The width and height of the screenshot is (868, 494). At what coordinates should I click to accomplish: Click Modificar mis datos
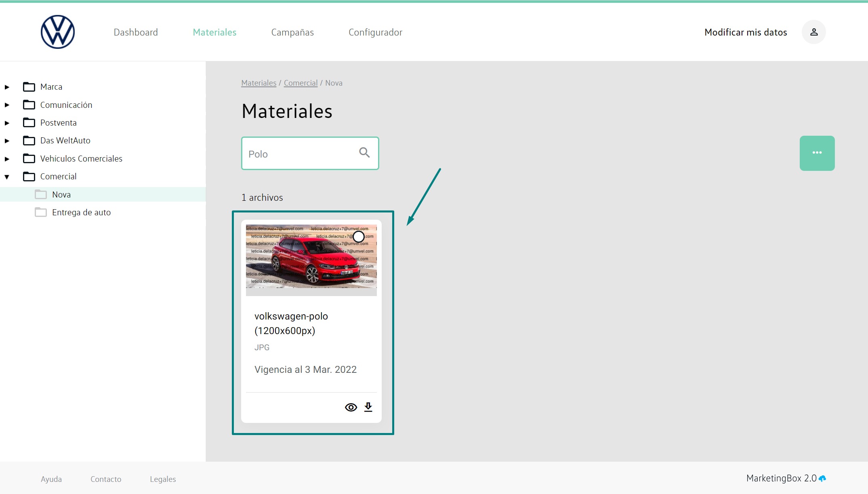(x=745, y=32)
